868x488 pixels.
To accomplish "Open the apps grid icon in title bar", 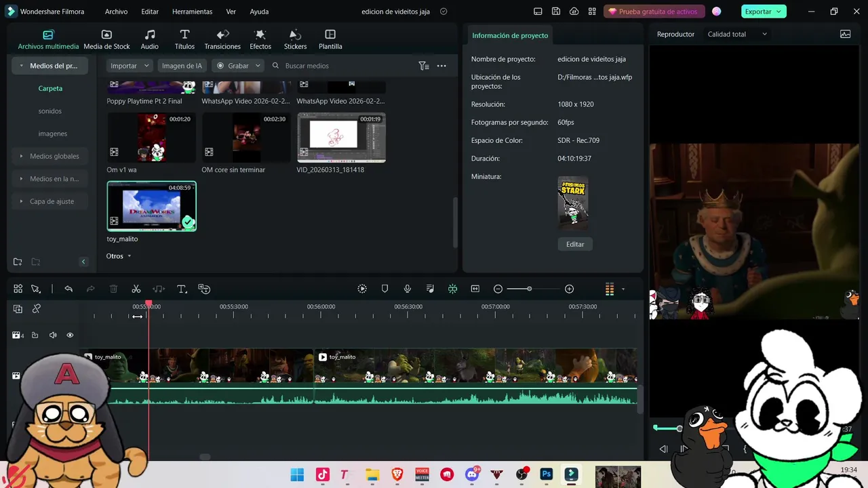I will (x=593, y=12).
